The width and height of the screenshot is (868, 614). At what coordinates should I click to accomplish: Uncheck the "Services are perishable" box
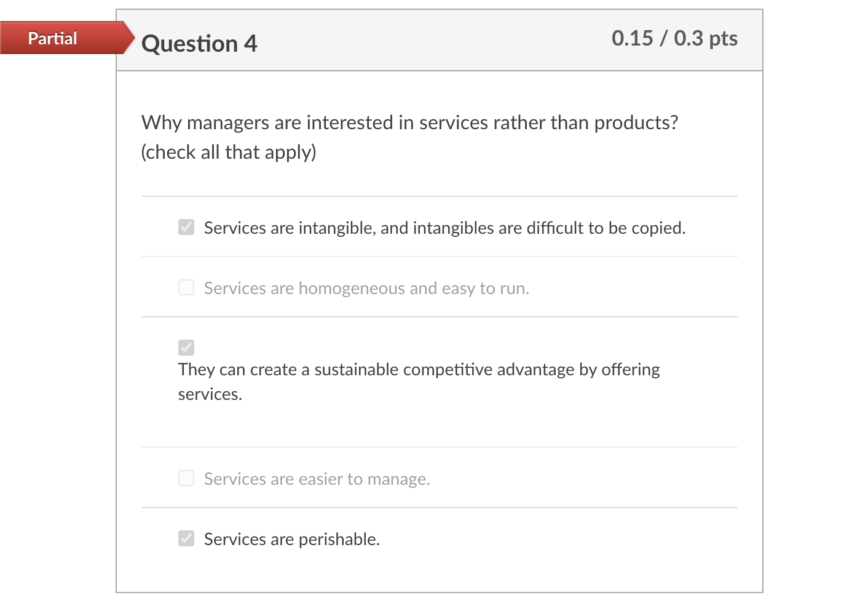coord(186,538)
